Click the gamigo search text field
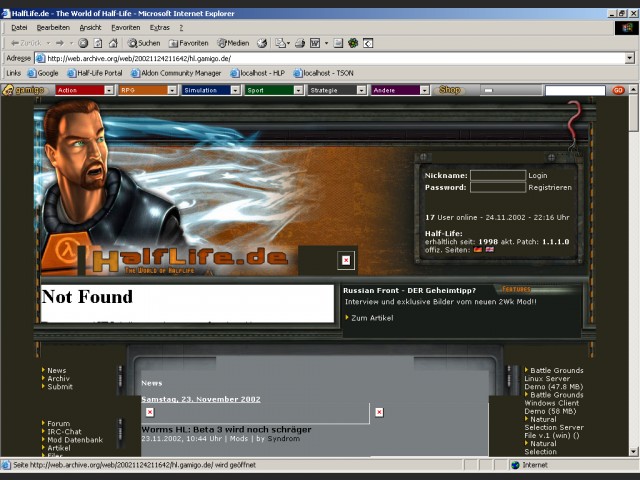640x480 pixels. 575,90
